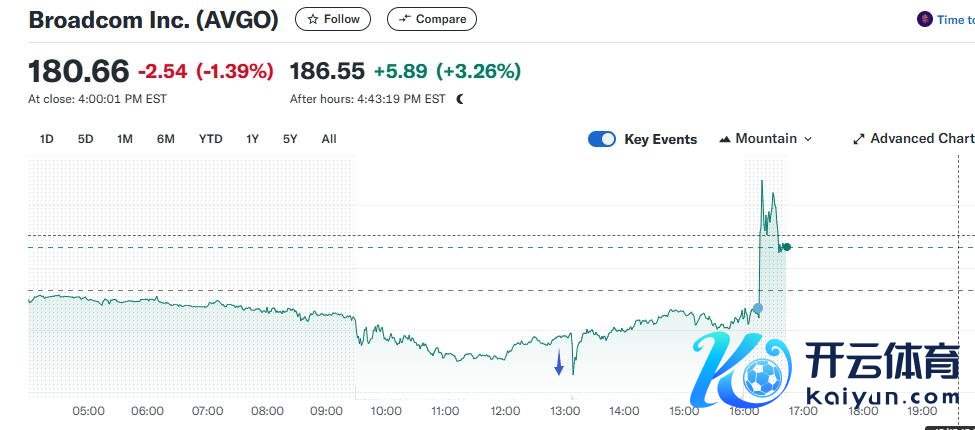Show the All time range
This screenshot has width=975, height=430.
[x=329, y=139]
